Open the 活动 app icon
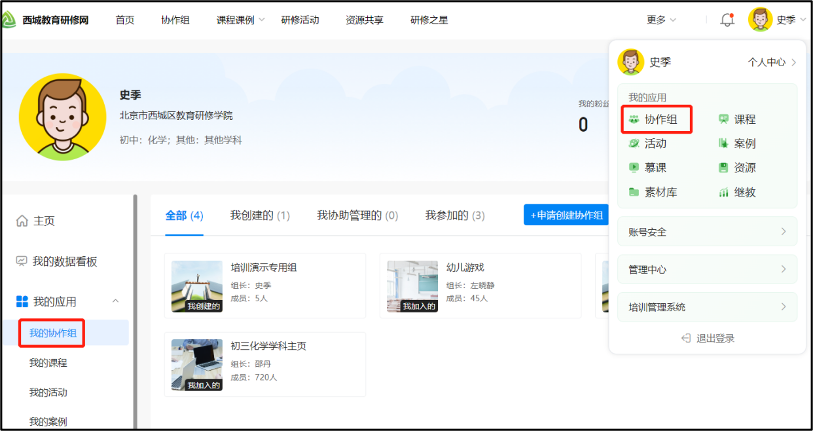The width and height of the screenshot is (814, 432). [x=634, y=144]
